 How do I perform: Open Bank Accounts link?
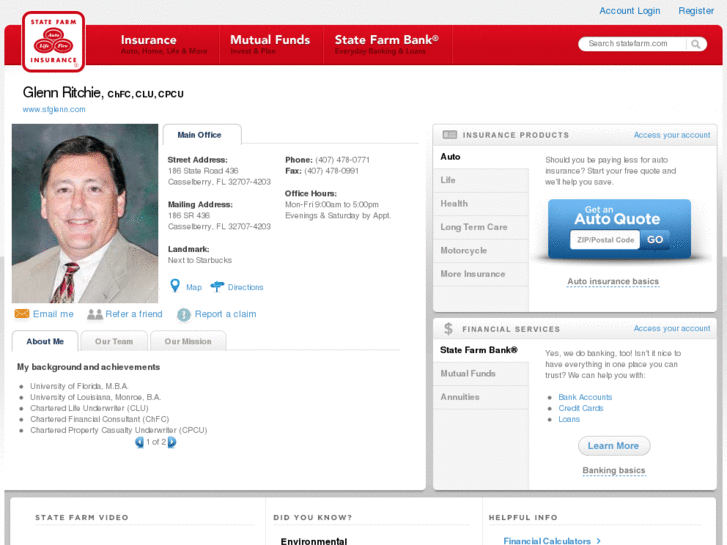(585, 397)
